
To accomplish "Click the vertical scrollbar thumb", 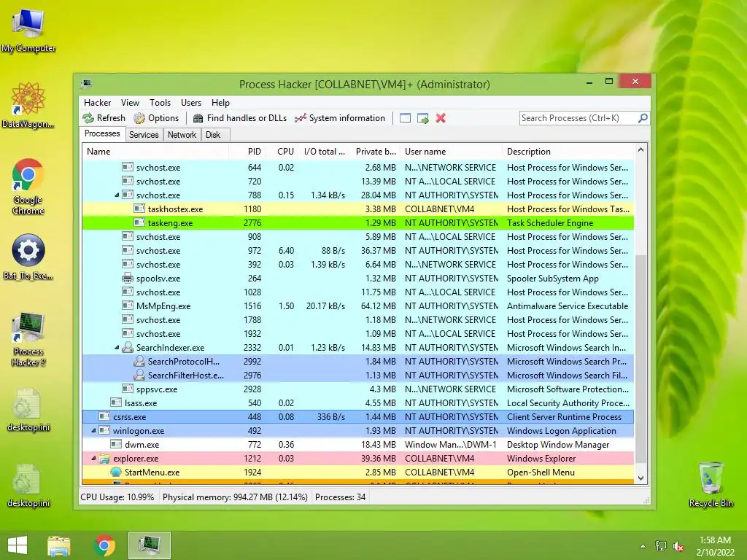I will click(640, 359).
